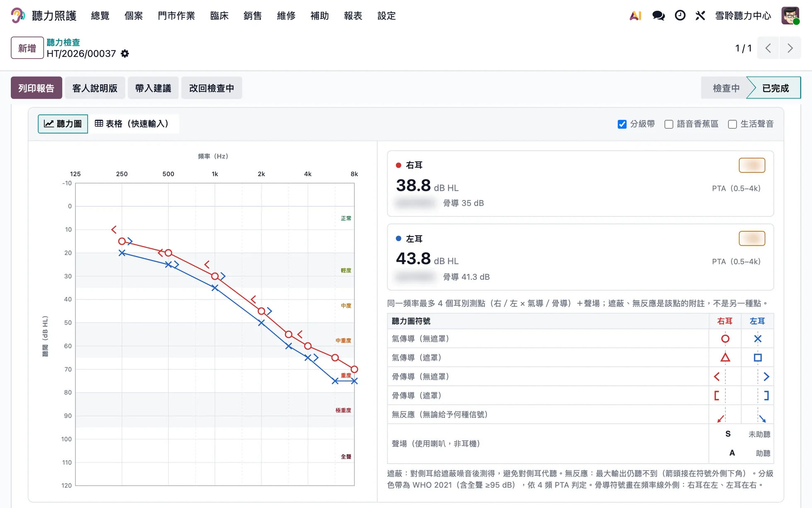Enable the 語音香蕉區 checkbox
812x508 pixels.
coord(669,124)
